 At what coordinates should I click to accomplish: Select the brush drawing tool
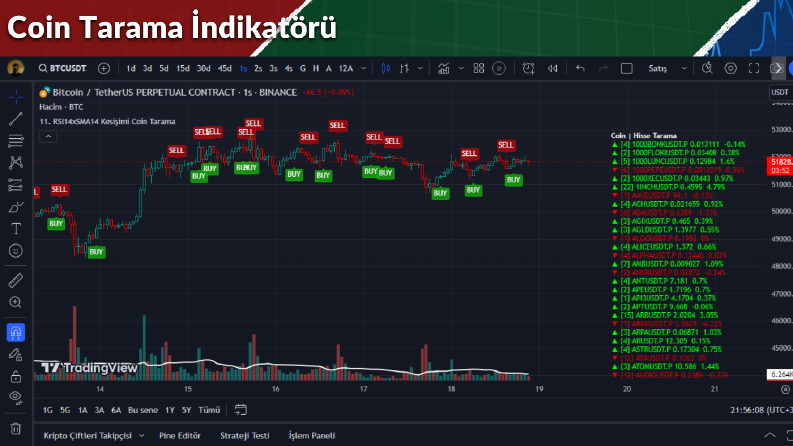(x=16, y=207)
